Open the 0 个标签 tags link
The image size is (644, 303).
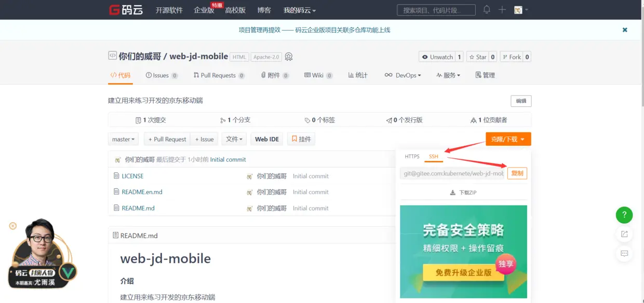point(319,120)
